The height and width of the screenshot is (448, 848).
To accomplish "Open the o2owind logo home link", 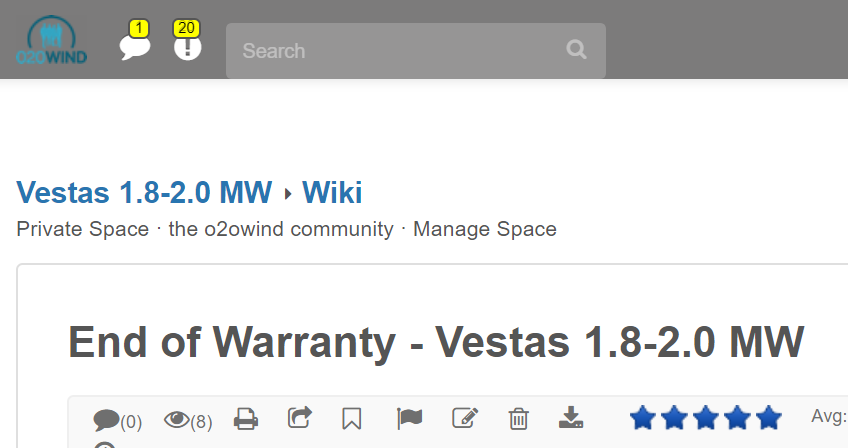I will pyautogui.click(x=51, y=40).
